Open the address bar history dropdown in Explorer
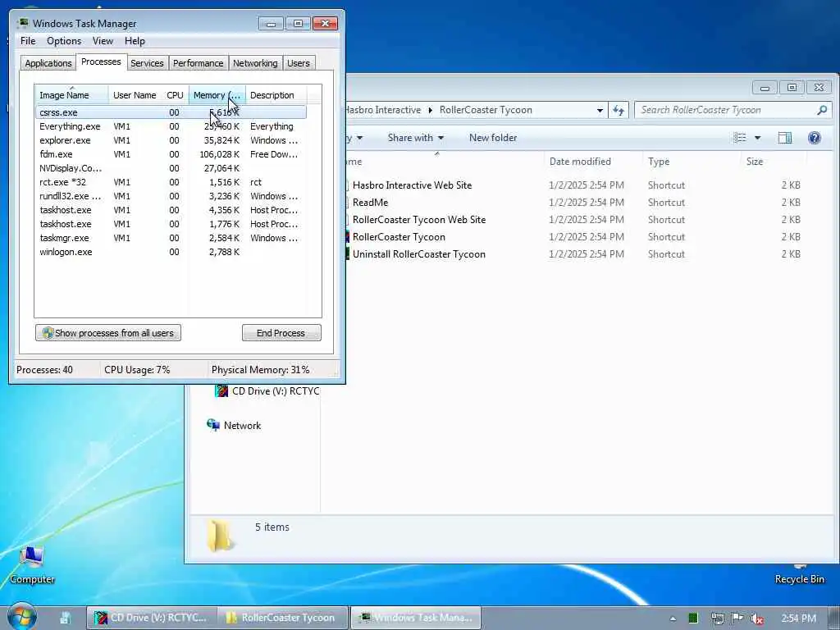840x630 pixels. [600, 110]
